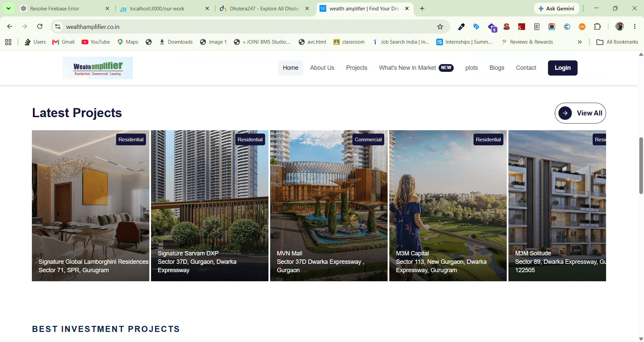The image size is (644, 342).
Task: Click the profile avatar icon
Action: (620, 27)
